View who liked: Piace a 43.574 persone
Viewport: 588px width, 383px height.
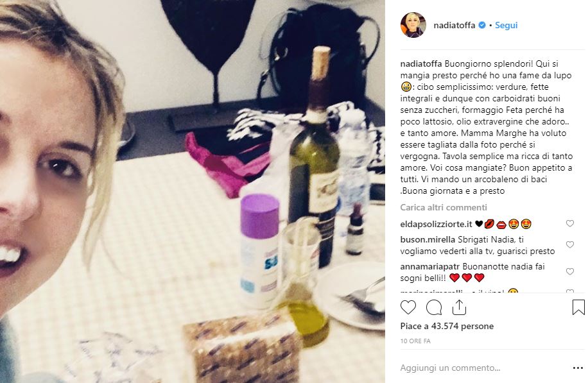[x=447, y=326]
